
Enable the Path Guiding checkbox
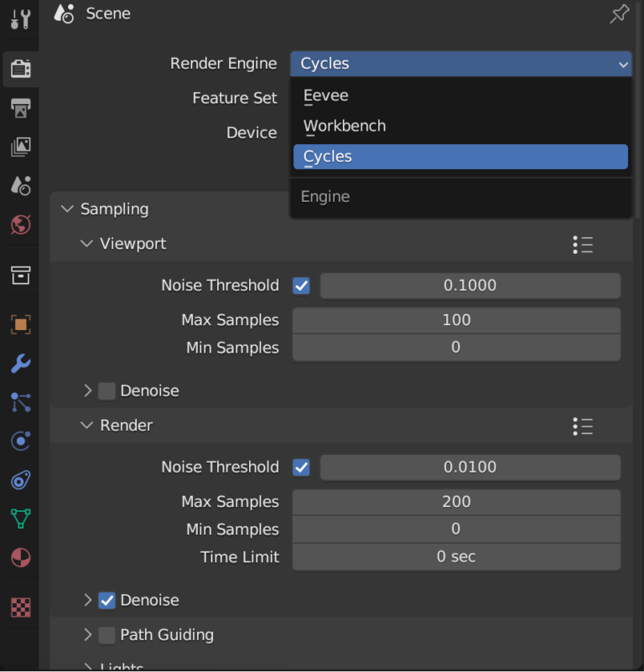pos(106,635)
